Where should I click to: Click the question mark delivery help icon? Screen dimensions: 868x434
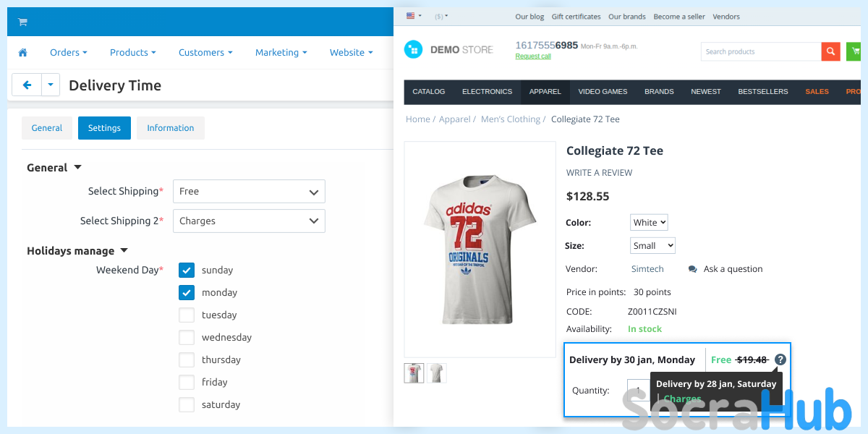[780, 359]
